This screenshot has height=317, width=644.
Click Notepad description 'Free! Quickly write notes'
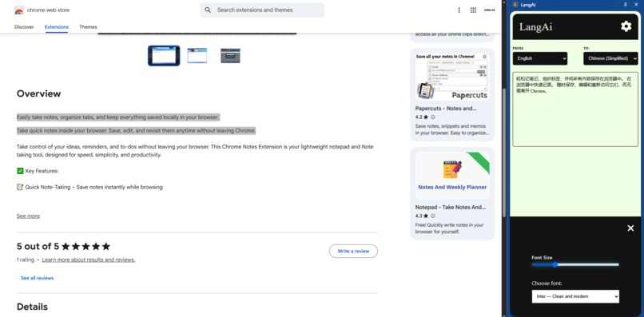tap(449, 228)
